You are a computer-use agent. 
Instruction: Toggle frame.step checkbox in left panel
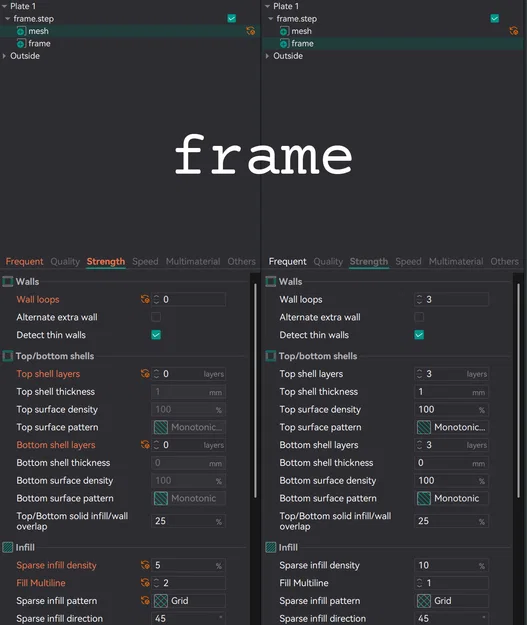tap(232, 18)
